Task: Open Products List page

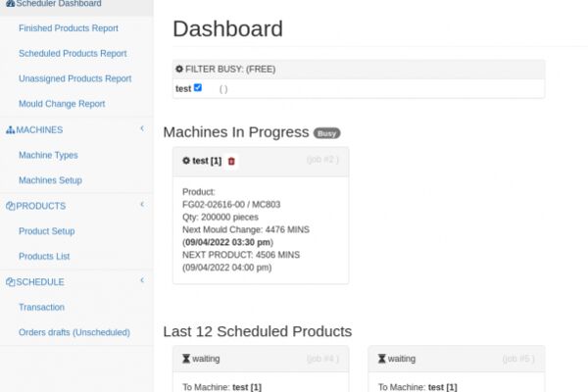Action: 44,256
